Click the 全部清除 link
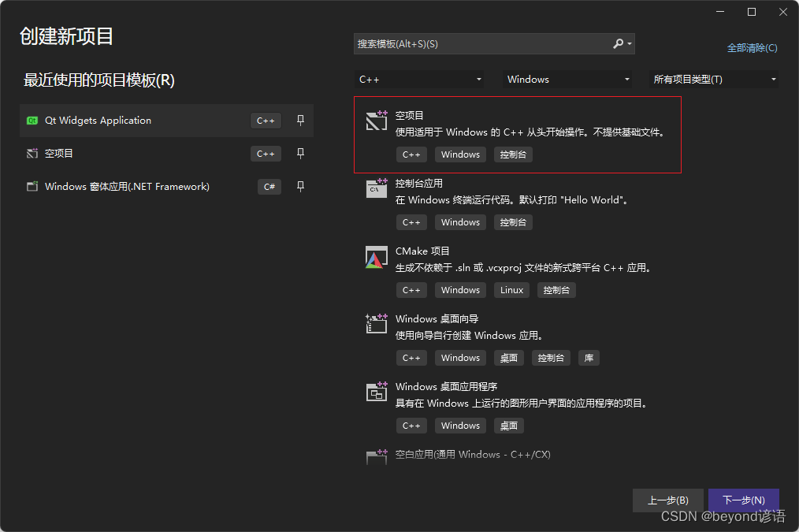This screenshot has width=799, height=532. pyautogui.click(x=753, y=48)
